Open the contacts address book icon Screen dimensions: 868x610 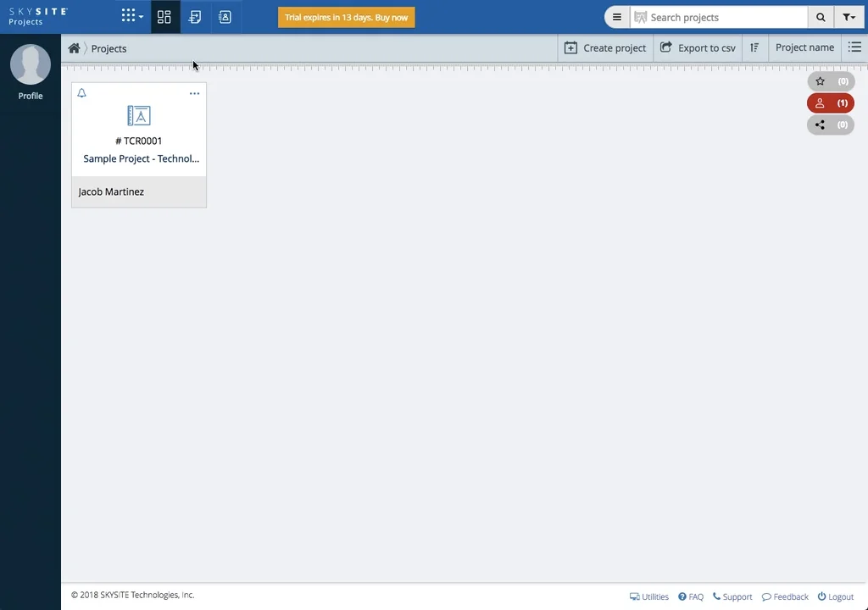(x=225, y=17)
